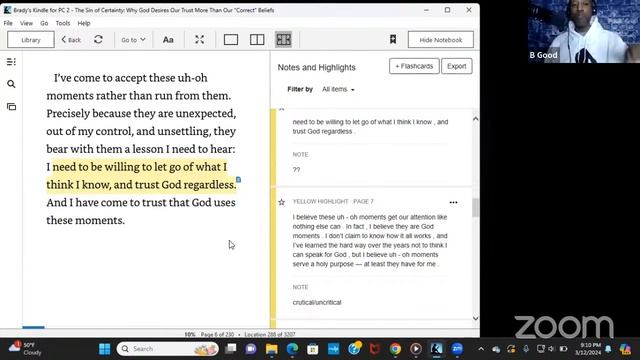Select the multi-column auto layout

pyautogui.click(x=283, y=40)
